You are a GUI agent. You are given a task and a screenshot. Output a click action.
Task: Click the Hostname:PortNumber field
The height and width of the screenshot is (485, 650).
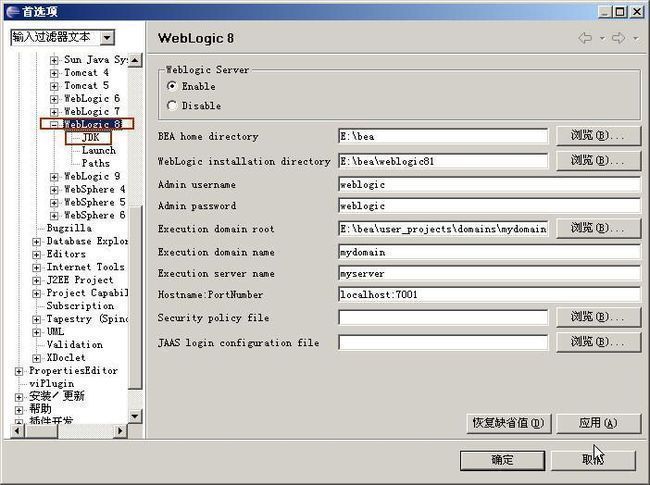[x=489, y=295]
